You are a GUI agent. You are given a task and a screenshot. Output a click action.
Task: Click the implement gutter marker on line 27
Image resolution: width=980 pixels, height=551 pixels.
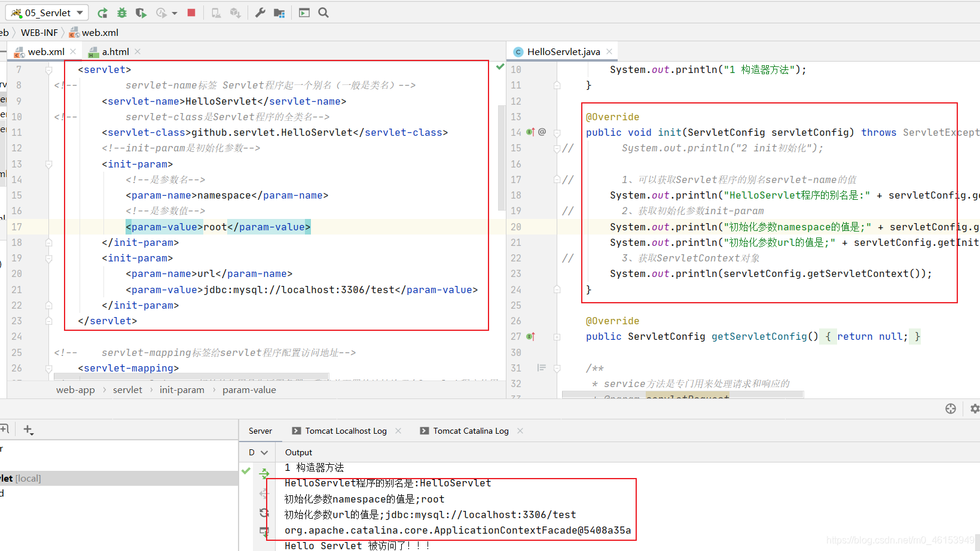(530, 336)
